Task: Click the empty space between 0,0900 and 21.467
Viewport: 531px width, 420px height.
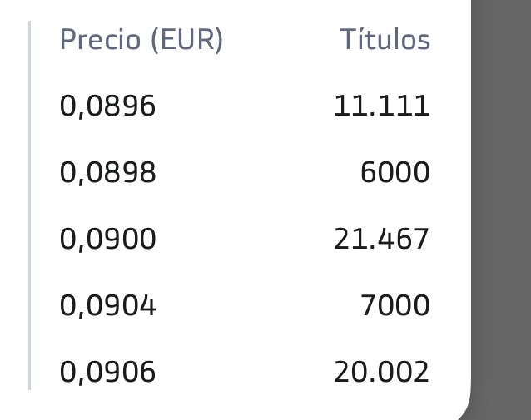Action: pos(245,240)
